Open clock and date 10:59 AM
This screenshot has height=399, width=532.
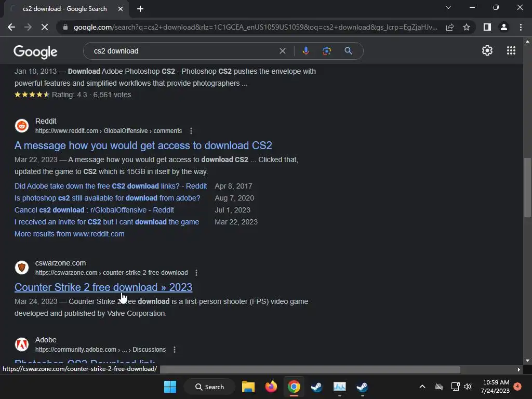click(495, 387)
